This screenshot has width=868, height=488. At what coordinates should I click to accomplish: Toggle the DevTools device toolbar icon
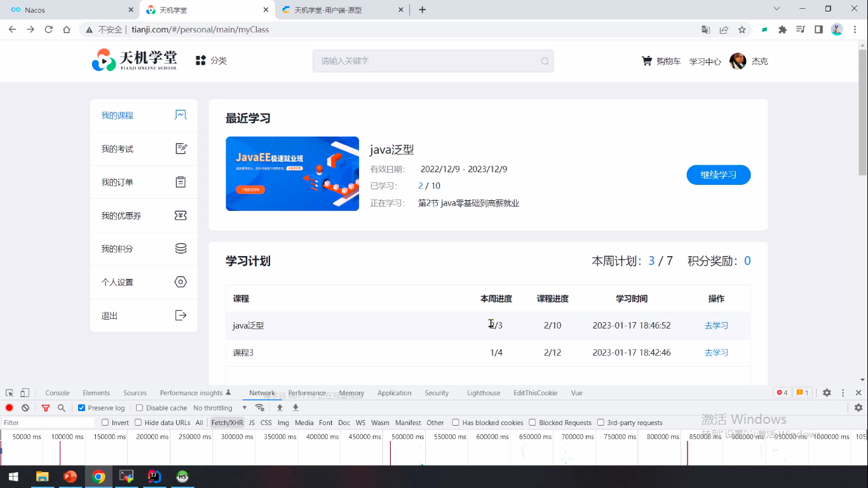tap(25, 393)
